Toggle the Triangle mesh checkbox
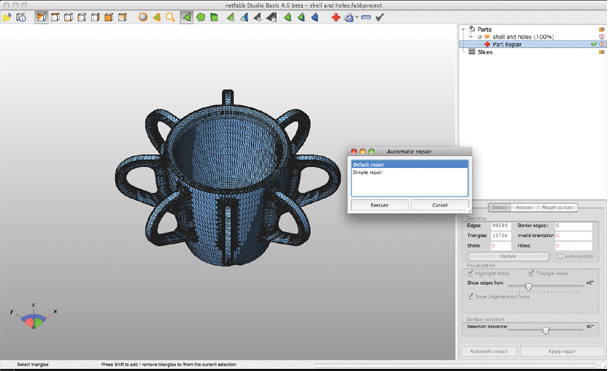Viewport: 608px width, 371px height. coord(531,273)
